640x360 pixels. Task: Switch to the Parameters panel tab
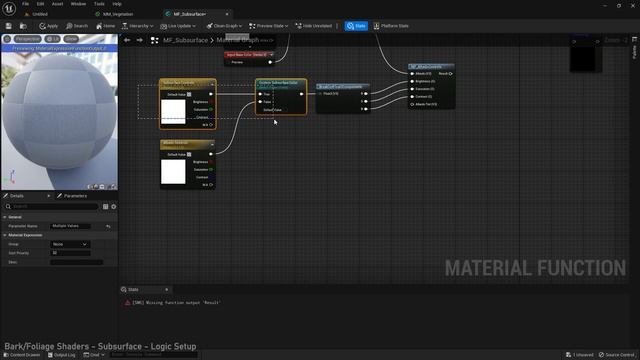click(75, 196)
